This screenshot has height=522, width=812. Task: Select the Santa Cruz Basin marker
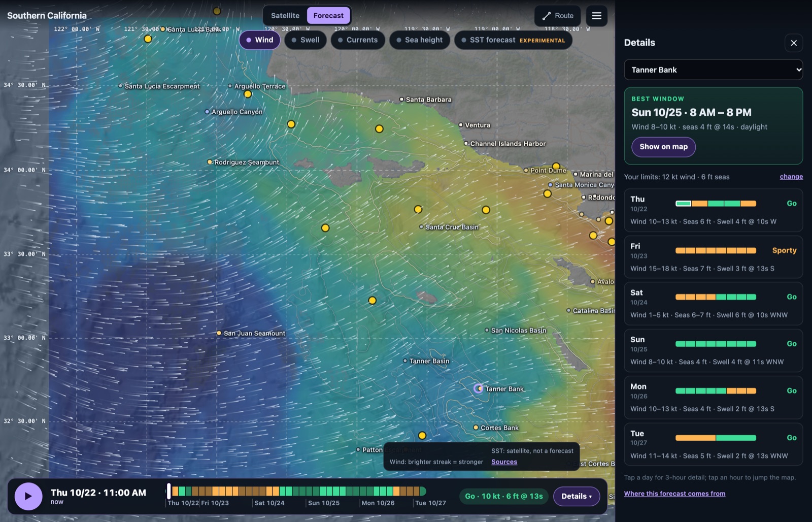click(x=421, y=227)
